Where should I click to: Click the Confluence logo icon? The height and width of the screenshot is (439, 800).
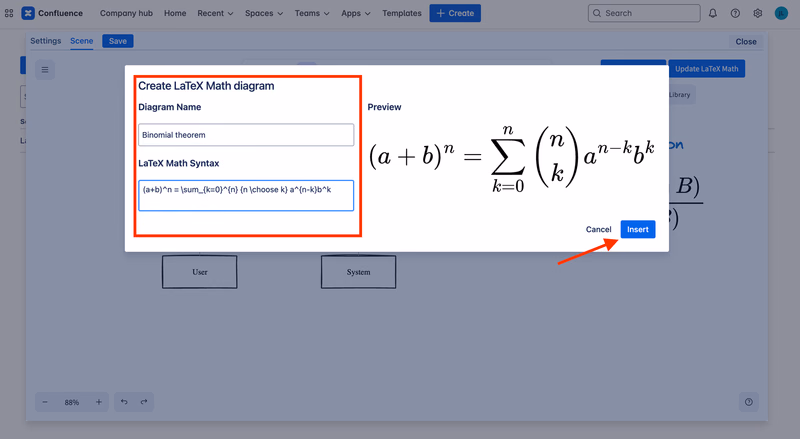point(28,13)
